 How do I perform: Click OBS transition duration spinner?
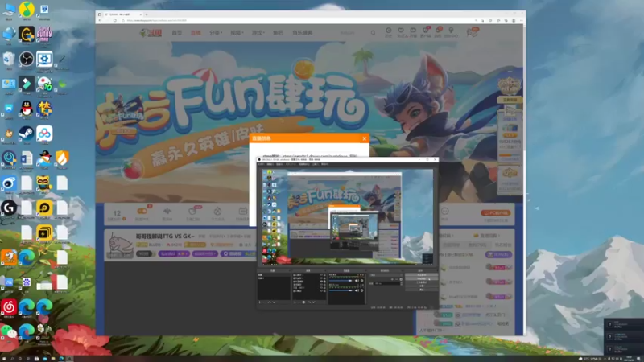pos(401,283)
